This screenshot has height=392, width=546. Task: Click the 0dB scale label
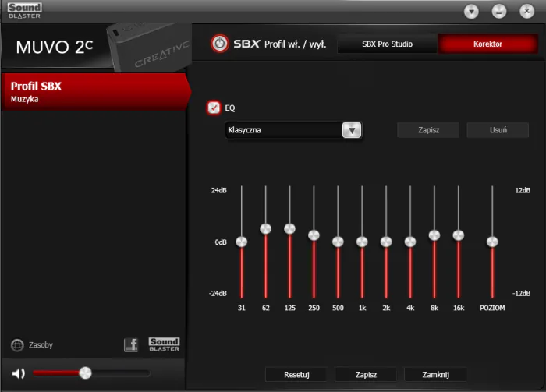pyautogui.click(x=221, y=242)
